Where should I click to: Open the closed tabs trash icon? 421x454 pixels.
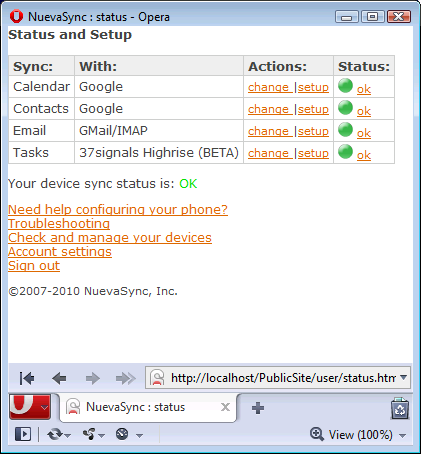[400, 408]
